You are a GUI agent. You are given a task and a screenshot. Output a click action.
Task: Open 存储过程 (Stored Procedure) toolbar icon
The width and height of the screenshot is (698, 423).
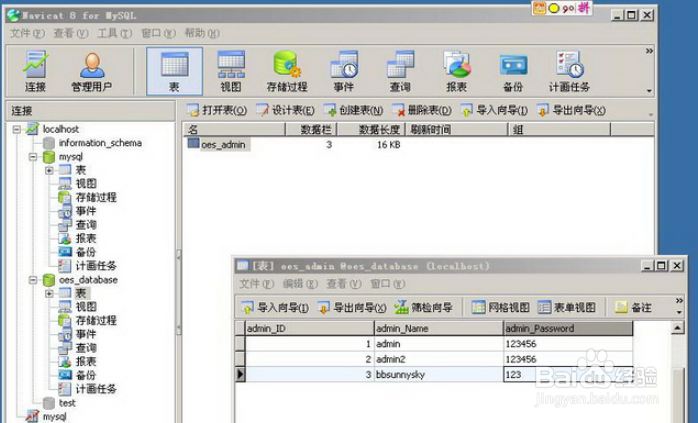[287, 71]
